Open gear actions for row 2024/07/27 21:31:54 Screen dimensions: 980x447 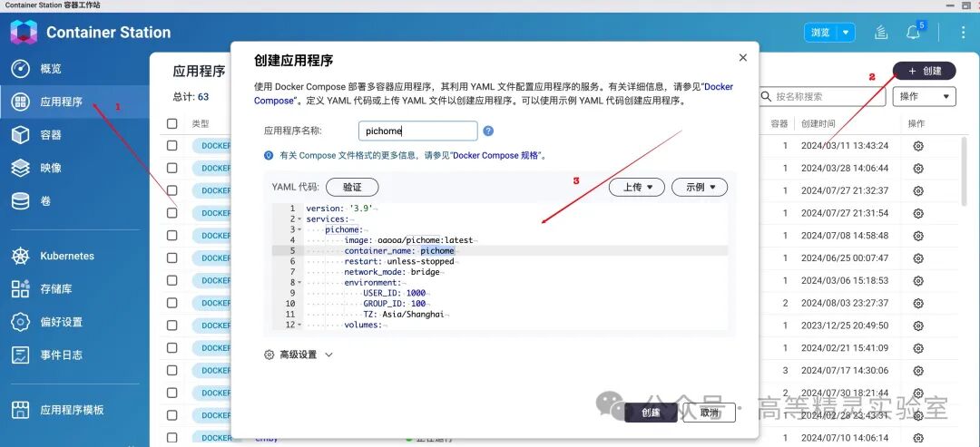click(x=918, y=213)
